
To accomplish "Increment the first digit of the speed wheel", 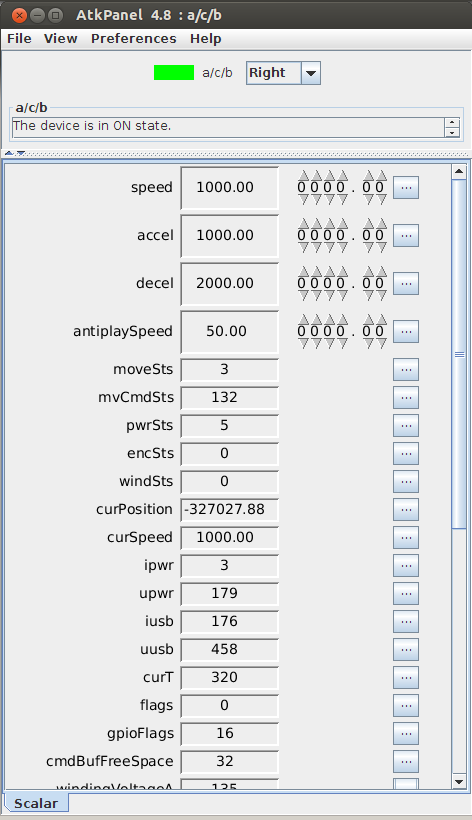I will [304, 175].
